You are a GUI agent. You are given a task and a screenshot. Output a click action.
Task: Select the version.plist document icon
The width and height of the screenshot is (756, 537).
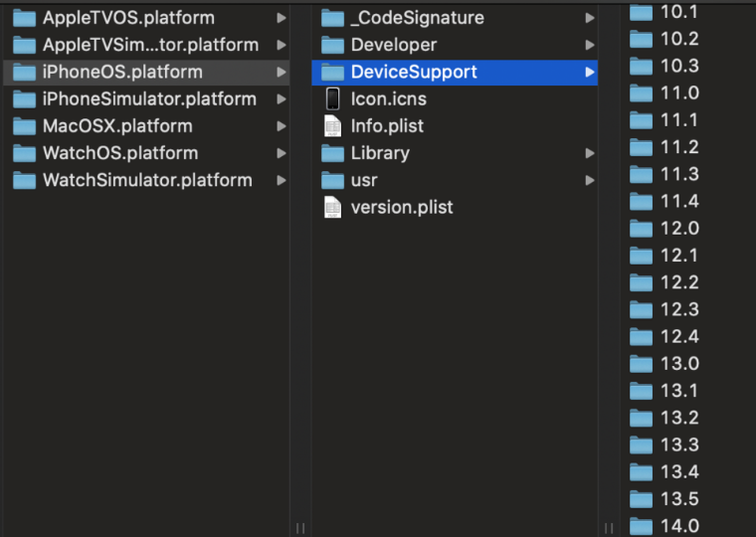(x=332, y=207)
